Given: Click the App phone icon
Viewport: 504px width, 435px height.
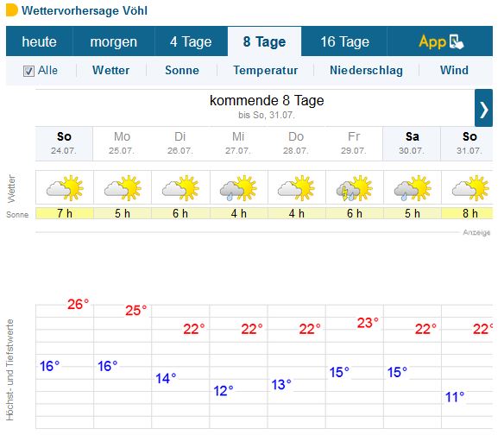Looking at the screenshot, I should 457,41.
